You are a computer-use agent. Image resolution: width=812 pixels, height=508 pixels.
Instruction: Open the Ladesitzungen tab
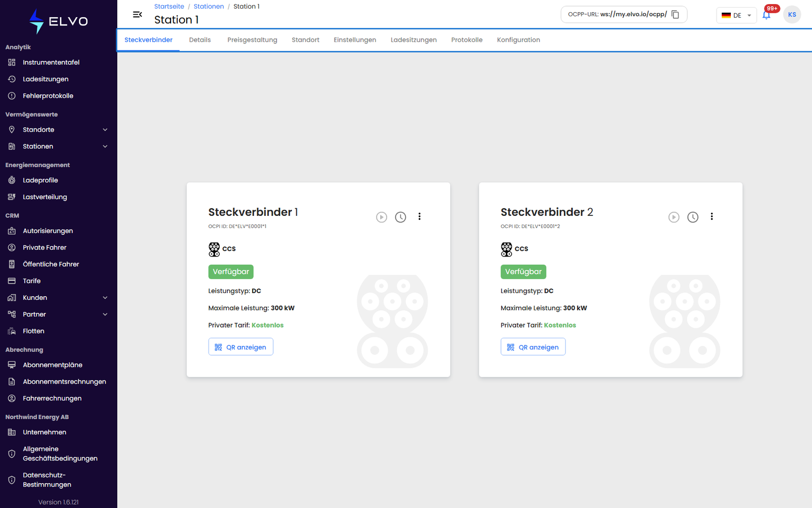pyautogui.click(x=414, y=40)
